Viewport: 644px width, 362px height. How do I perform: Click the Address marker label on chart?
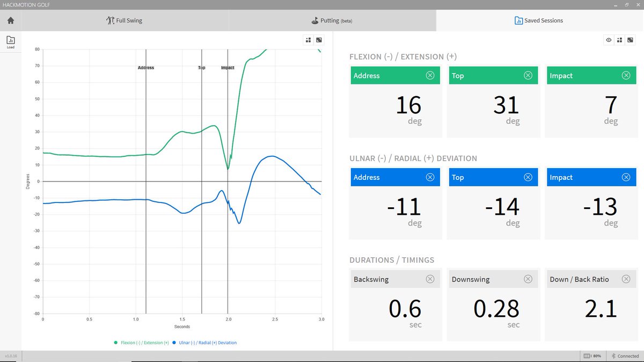pyautogui.click(x=145, y=68)
